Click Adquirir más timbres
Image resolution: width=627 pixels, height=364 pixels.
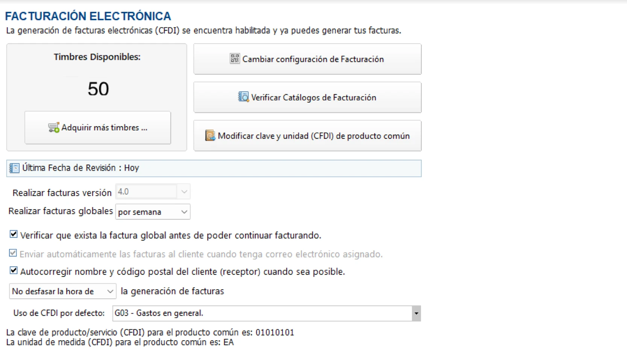(97, 127)
